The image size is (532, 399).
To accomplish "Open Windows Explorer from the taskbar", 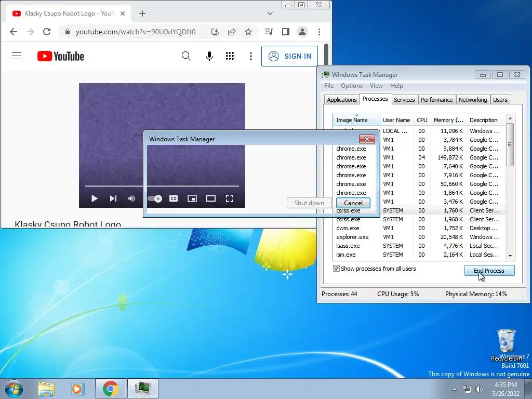I will tap(46, 389).
